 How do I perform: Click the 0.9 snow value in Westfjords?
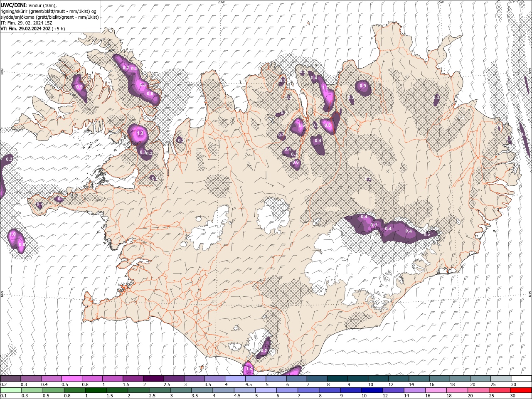79,86
